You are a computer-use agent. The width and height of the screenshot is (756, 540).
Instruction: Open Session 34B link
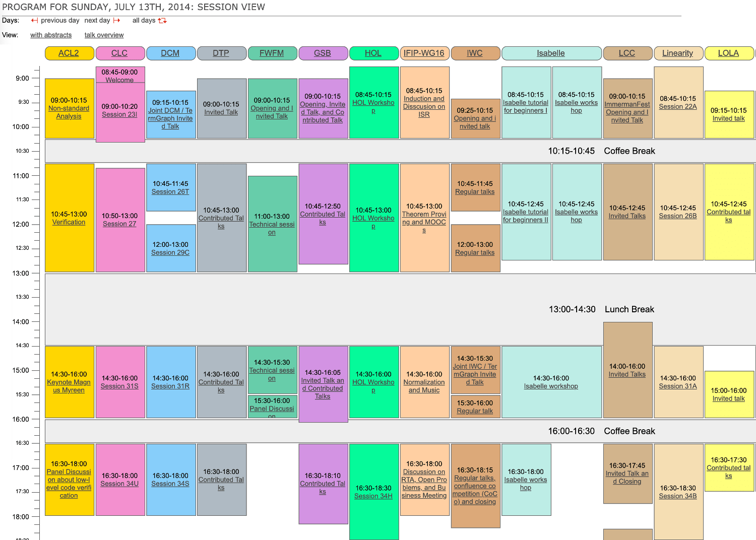coord(678,496)
